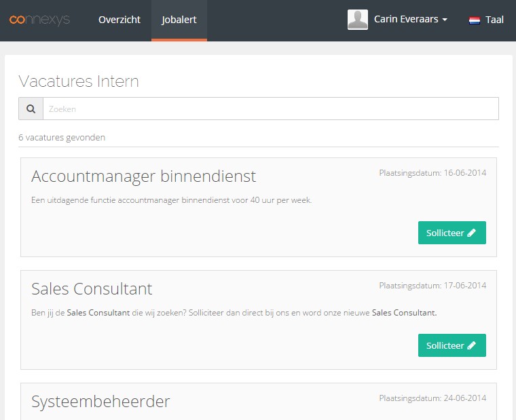The width and height of the screenshot is (516, 420).
Task: Focus the Zoeken search field
Action: (271, 109)
